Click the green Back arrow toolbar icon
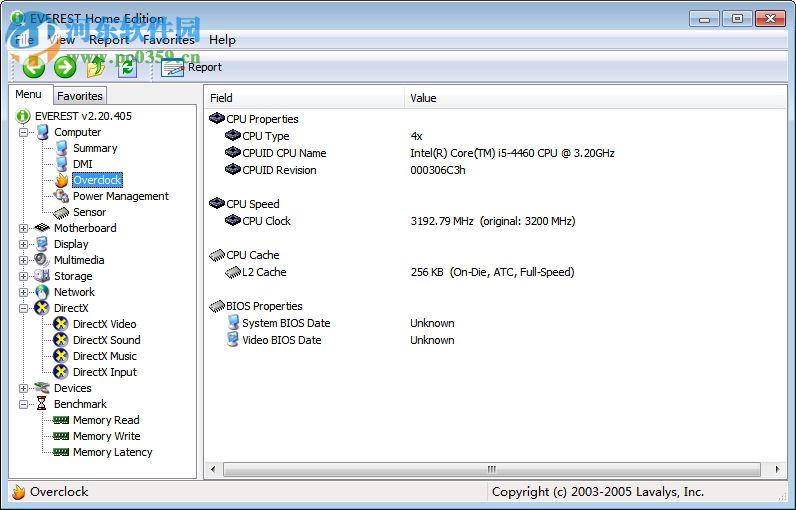 34,67
